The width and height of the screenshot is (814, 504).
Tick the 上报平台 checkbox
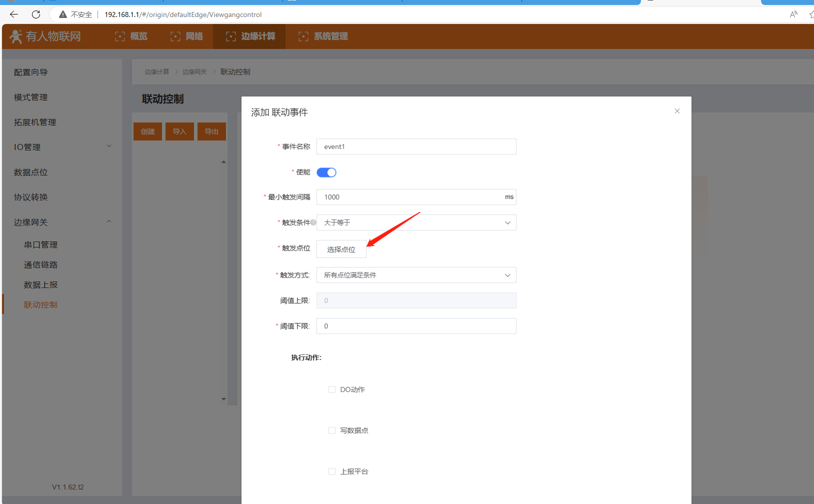332,471
